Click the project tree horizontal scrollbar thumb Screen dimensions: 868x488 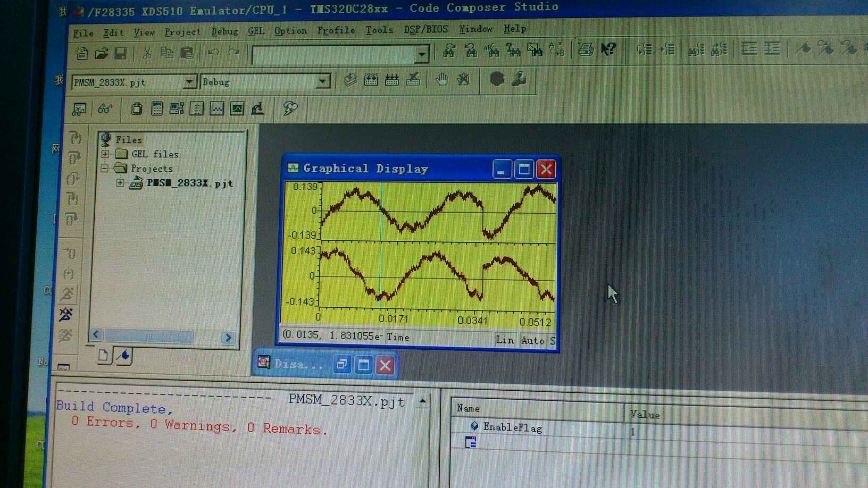[148, 336]
